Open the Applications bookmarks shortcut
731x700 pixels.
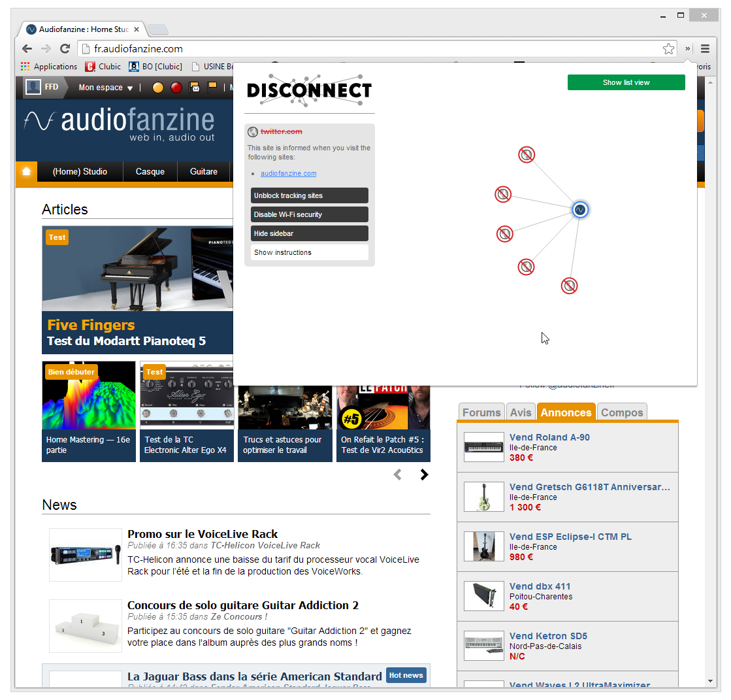(49, 67)
